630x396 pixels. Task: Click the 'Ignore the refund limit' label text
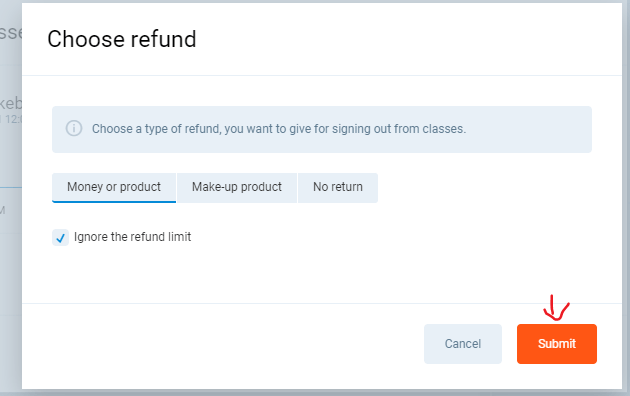[132, 237]
